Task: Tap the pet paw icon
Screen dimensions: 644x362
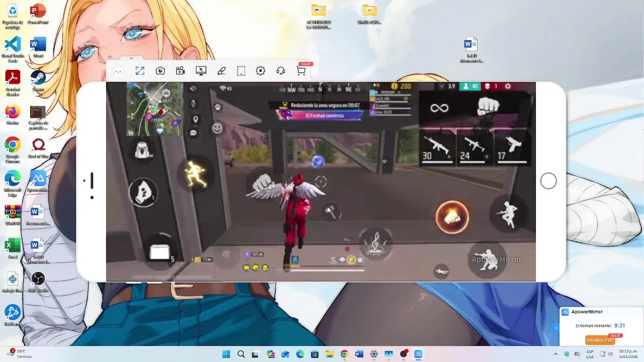Action: click(217, 107)
